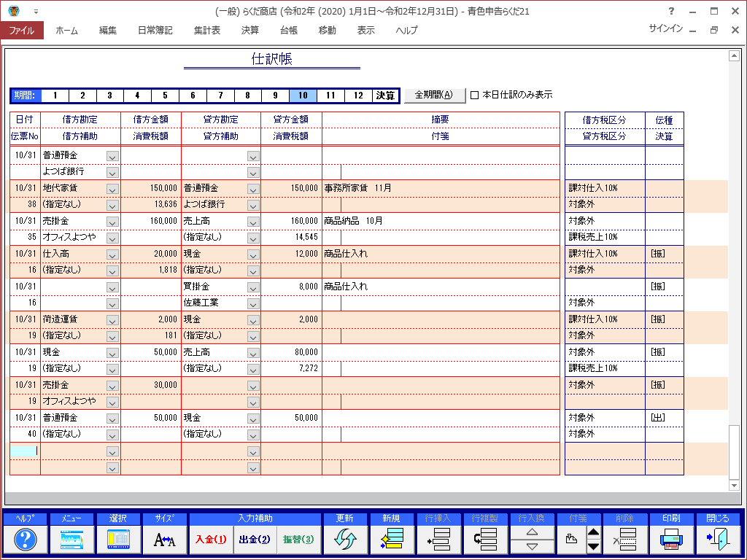The image size is (747, 560).
Task: Open credit account dropdown for 買掛金
Action: coord(253,287)
